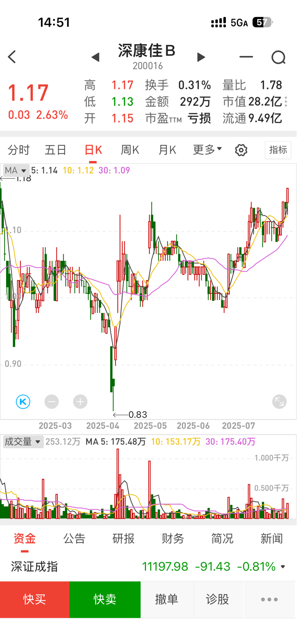Viewport: 297px width, 644px height.
Task: Tap the current price 1.17
Action: pyautogui.click(x=28, y=93)
